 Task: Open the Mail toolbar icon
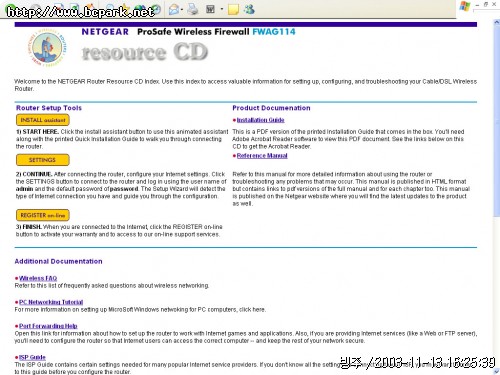(173, 9)
